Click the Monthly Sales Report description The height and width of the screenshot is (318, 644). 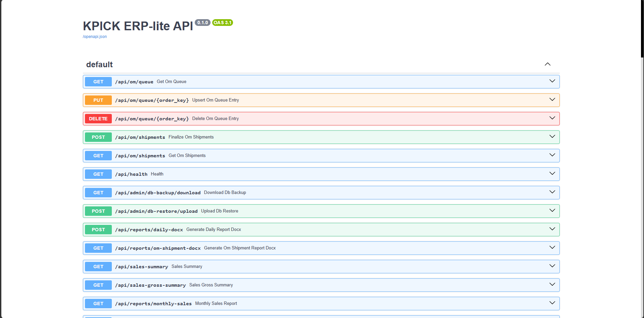[216, 304]
